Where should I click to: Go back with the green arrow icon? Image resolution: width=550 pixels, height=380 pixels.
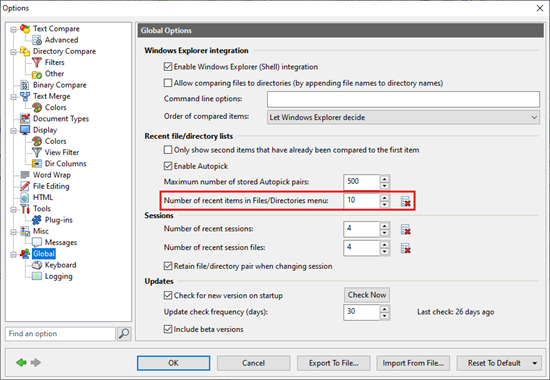21,362
